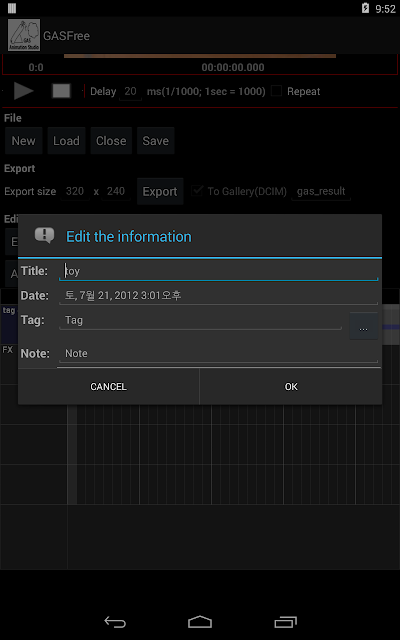Click the Load file button
The width and height of the screenshot is (400, 640).
tap(66, 141)
